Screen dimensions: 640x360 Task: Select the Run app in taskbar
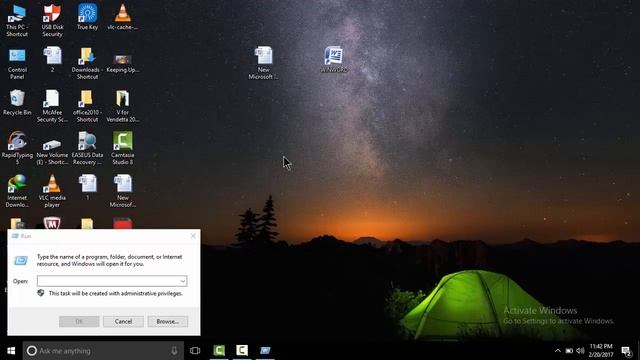click(x=265, y=351)
